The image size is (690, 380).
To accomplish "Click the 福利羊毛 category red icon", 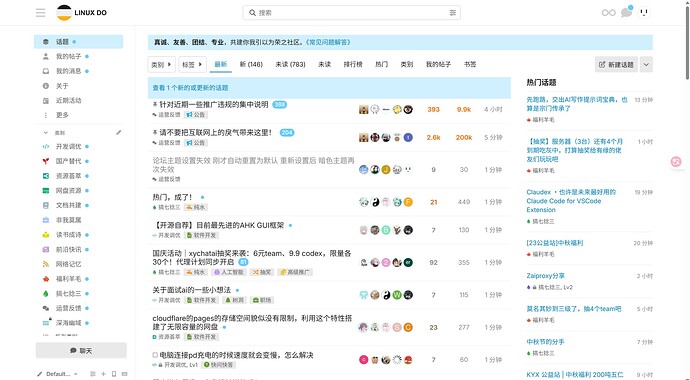I will (x=45, y=279).
